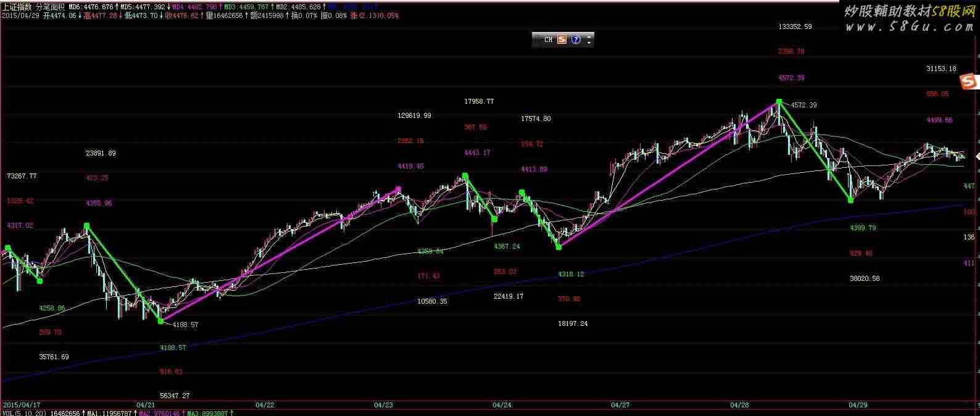This screenshot has height=416, width=980.
Task: Click the magenta marker near 4419.45 high
Action: pyautogui.click(x=398, y=189)
